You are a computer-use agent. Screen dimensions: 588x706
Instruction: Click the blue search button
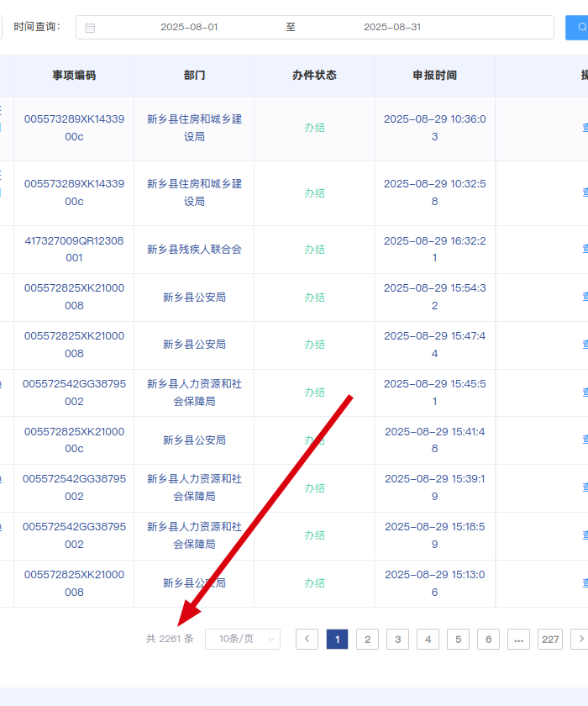pyautogui.click(x=578, y=28)
